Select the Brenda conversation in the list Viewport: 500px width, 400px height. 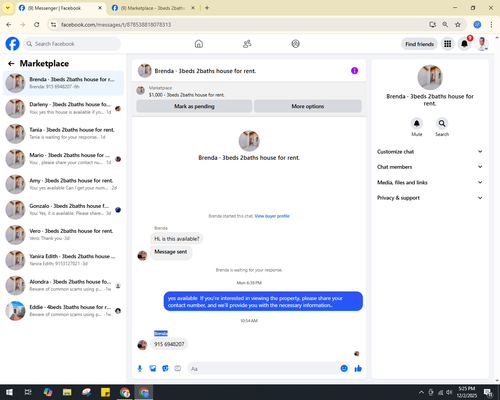(63, 83)
